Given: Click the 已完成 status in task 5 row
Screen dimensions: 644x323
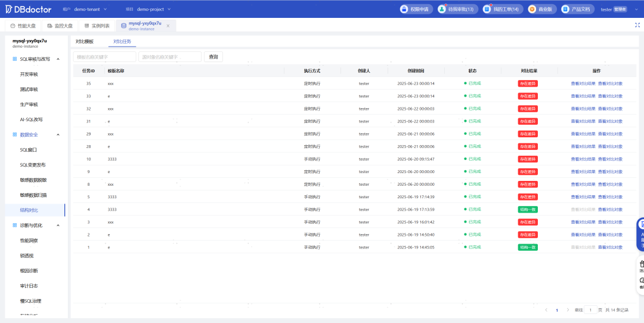Looking at the screenshot, I should coord(472,196).
